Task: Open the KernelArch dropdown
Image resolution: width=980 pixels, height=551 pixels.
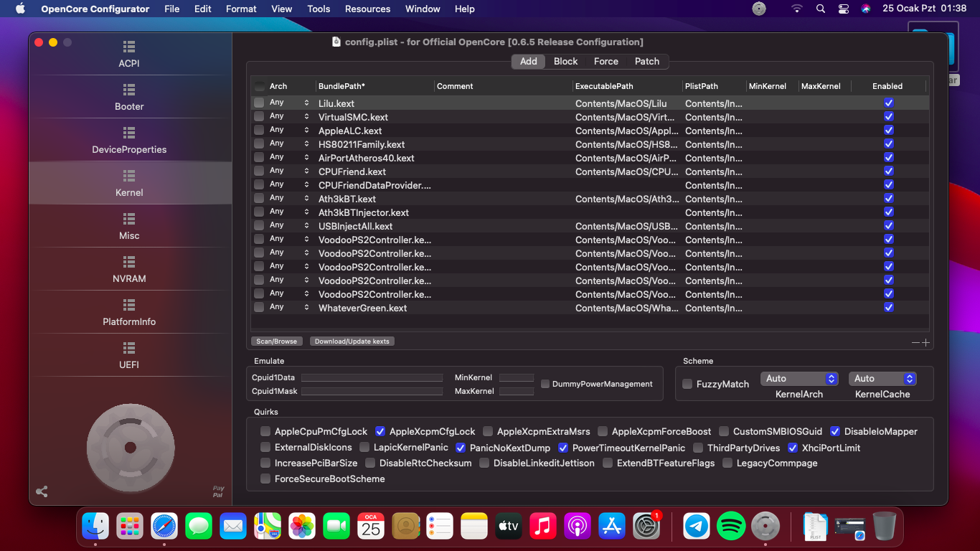Action: 799,379
